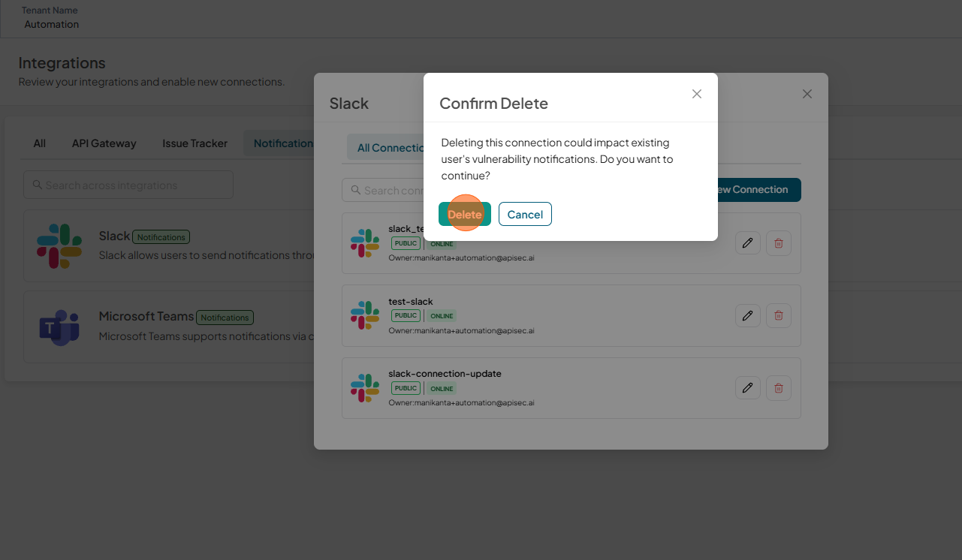The width and height of the screenshot is (962, 560).
Task: Click the owner email under test-slack
Action: tap(461, 330)
